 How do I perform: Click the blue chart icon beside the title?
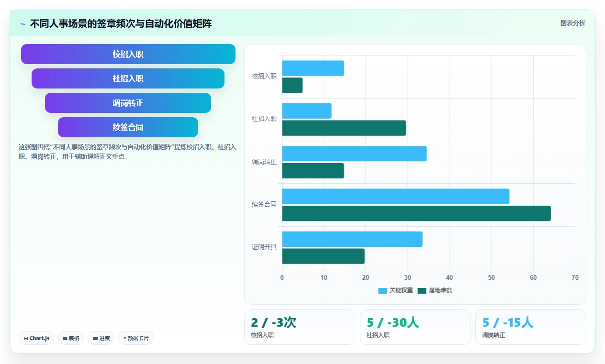click(x=22, y=23)
